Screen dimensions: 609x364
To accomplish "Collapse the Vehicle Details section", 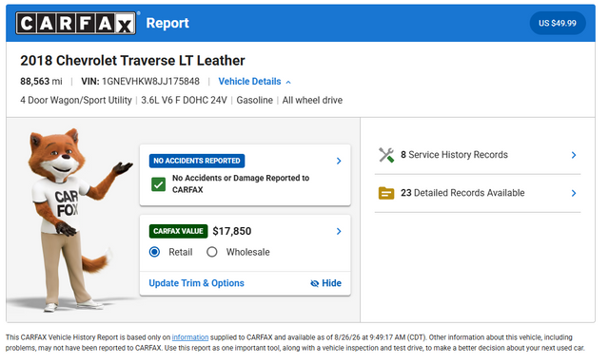I will [254, 82].
